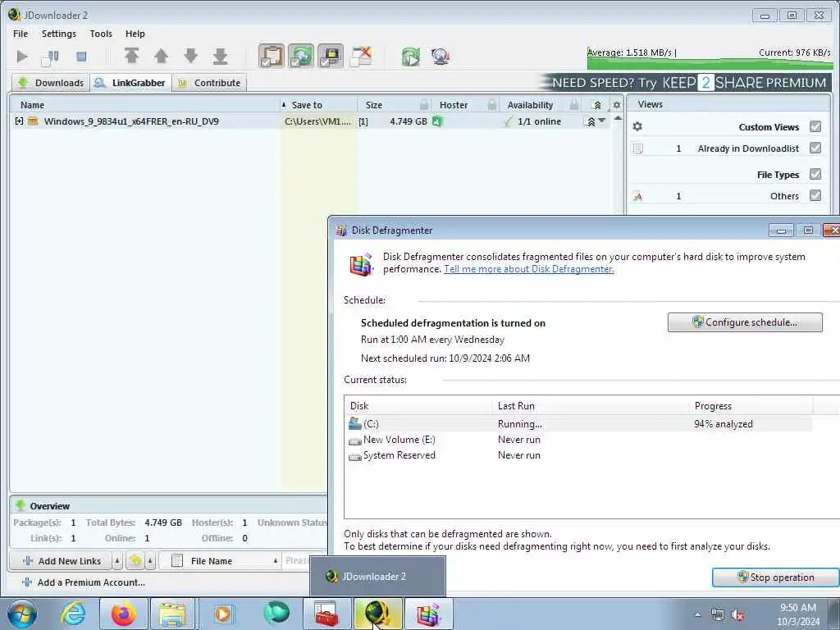Toggle the Others file type checkbox
840x630 pixels.
[x=815, y=195]
